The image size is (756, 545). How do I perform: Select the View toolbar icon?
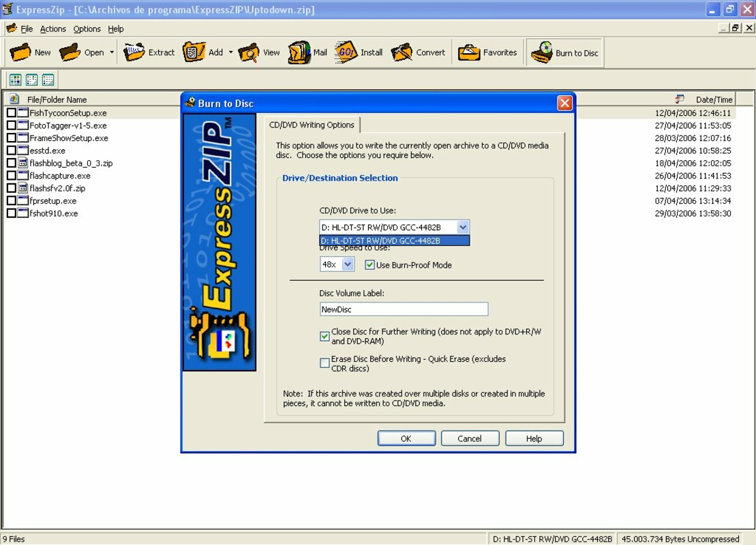point(258,51)
